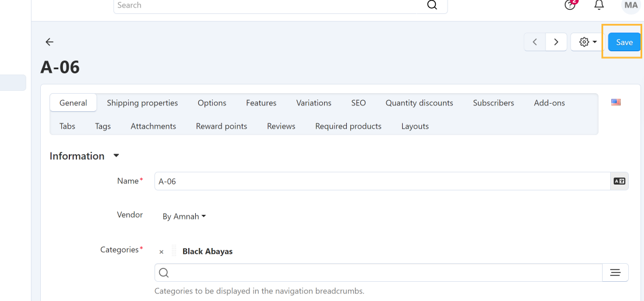
Task: Open the Features tab
Action: (261, 103)
